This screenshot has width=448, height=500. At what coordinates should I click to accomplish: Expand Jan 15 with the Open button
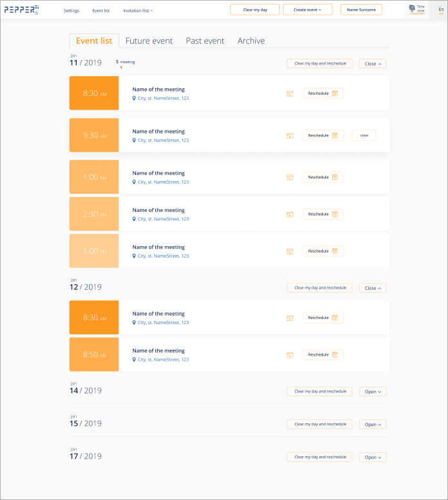[x=373, y=425]
